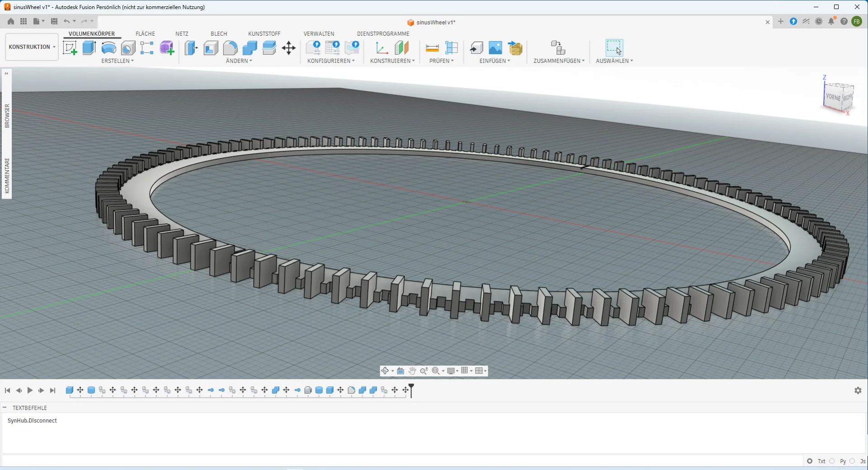Switch to the FLÄCHE tab
This screenshot has height=470, width=868.
click(x=145, y=34)
